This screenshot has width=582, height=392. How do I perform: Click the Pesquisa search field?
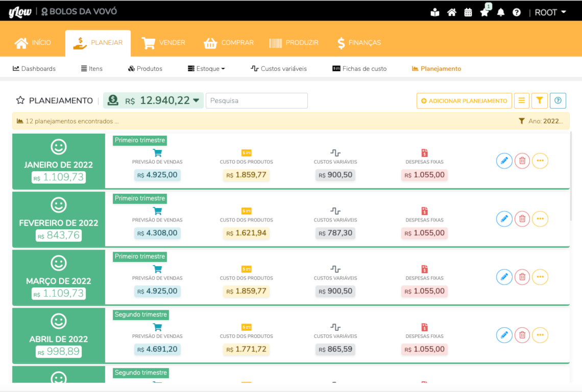pos(256,101)
